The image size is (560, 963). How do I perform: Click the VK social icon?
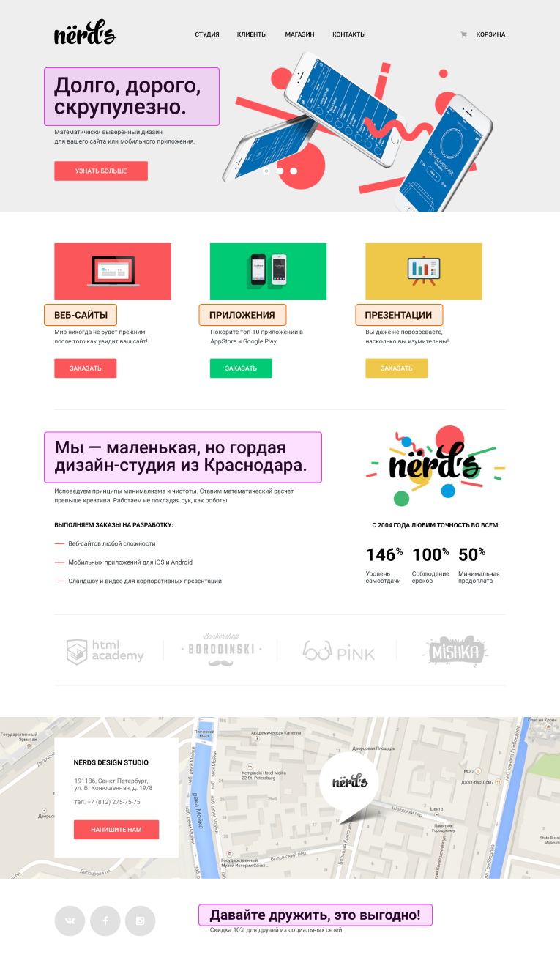tap(70, 921)
